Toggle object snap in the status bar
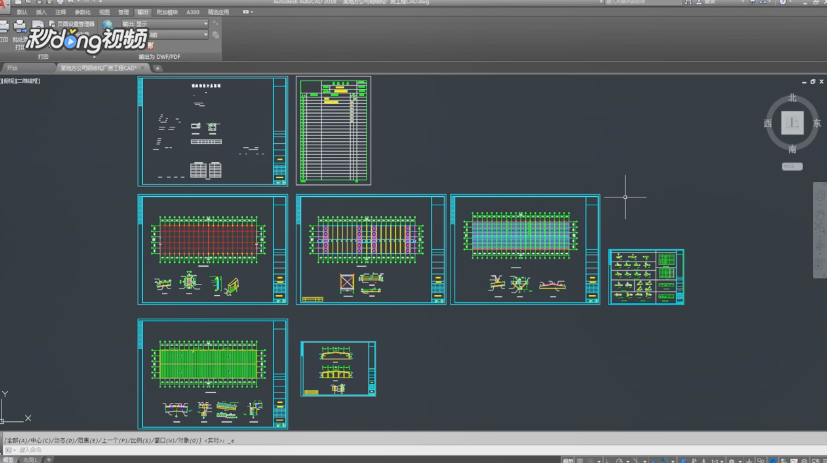This screenshot has width=827, height=463. (664, 461)
